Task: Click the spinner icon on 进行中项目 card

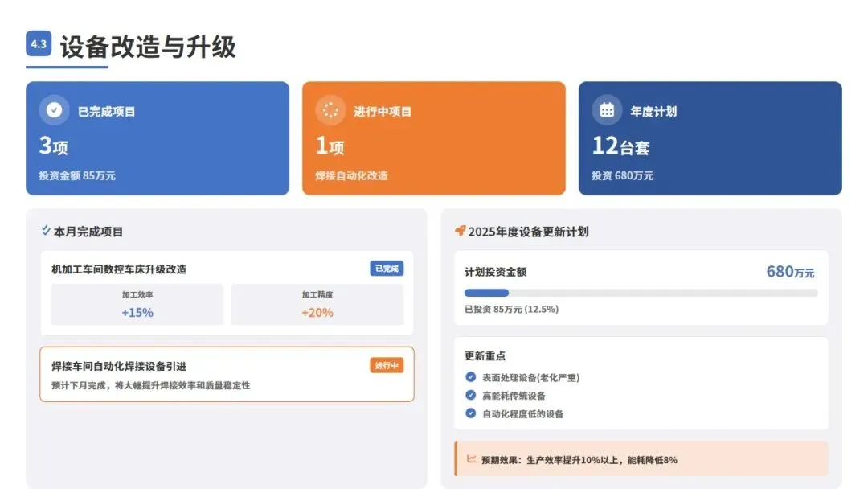Action: tap(330, 110)
